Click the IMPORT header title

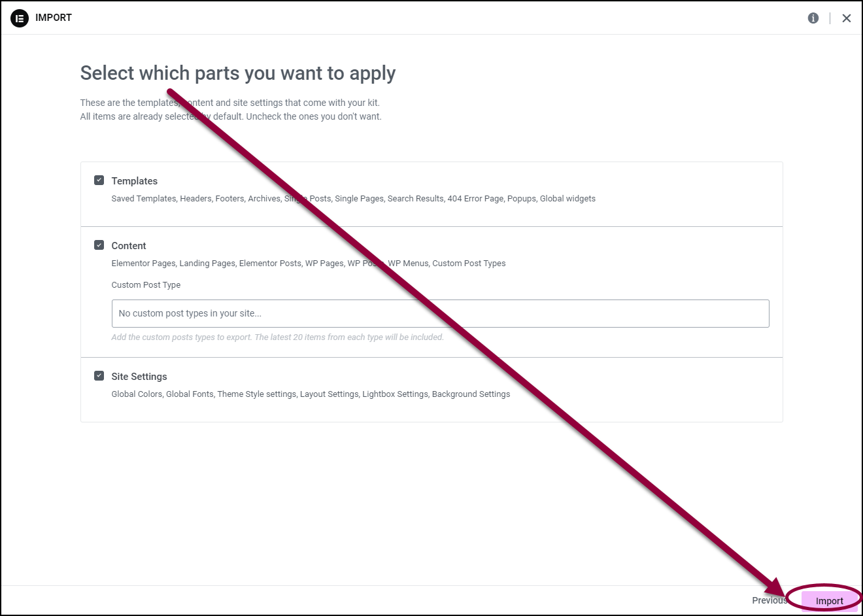click(x=54, y=18)
